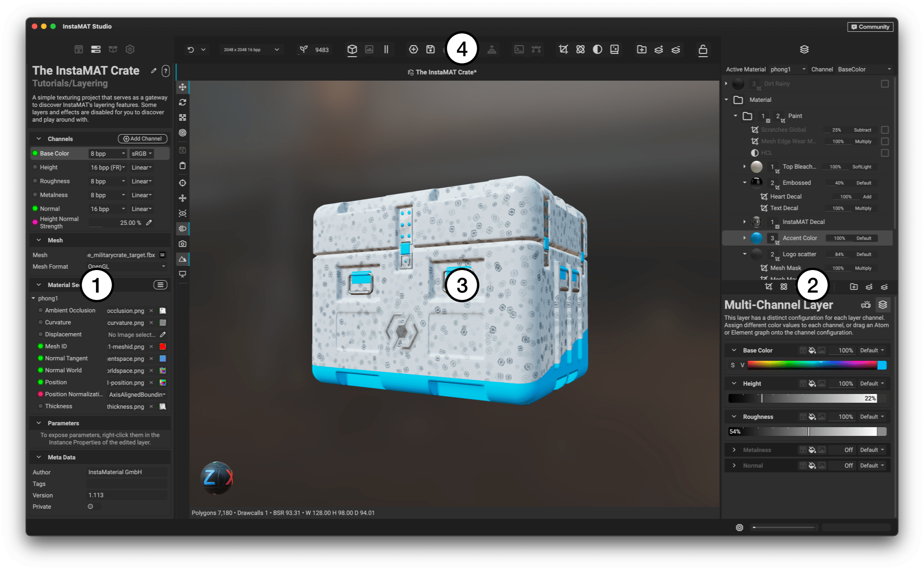Toggle the Metalness channel indicator dot
The width and height of the screenshot is (924, 570).
point(35,195)
